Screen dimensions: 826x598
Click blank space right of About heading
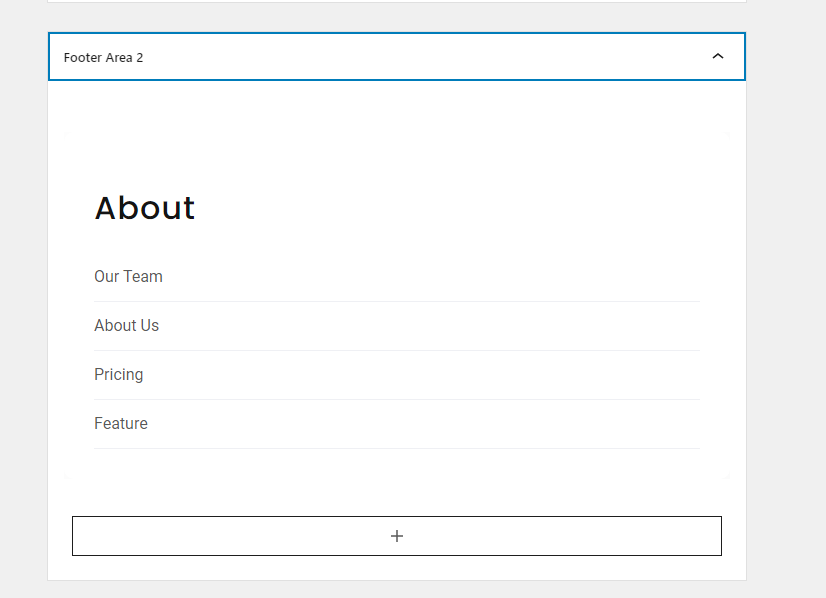pyautogui.click(x=448, y=208)
